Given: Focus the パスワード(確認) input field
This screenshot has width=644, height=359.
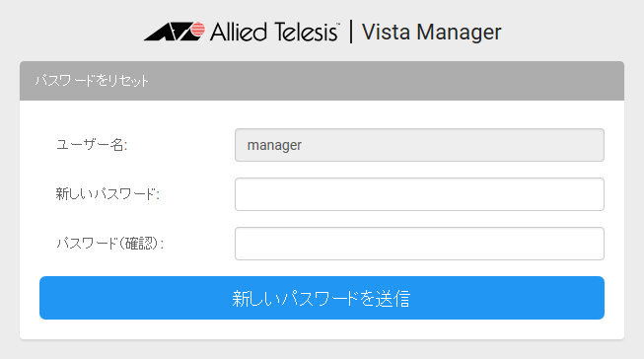Looking at the screenshot, I should tap(419, 244).
